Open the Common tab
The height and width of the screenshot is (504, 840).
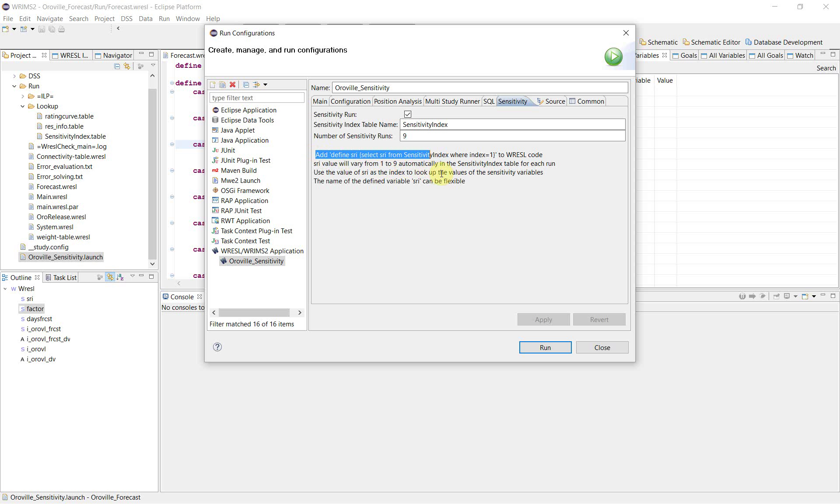[x=587, y=101]
